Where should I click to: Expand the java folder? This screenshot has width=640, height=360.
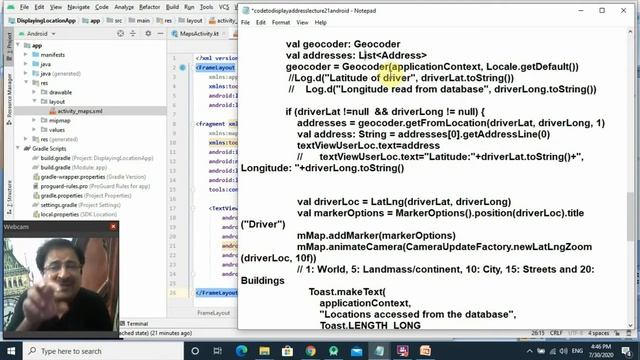pyautogui.click(x=26, y=64)
